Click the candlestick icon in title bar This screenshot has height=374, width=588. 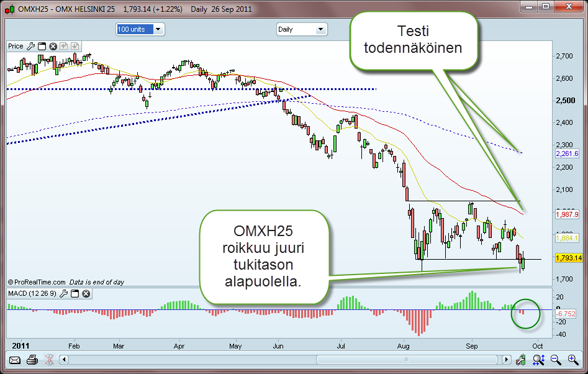pos(10,9)
